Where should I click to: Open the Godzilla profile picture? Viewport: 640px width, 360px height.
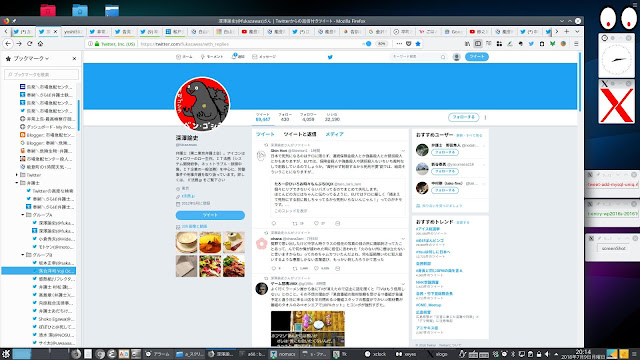point(202,103)
